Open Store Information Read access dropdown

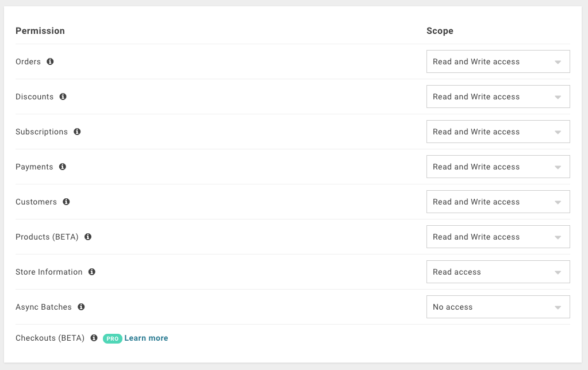click(x=498, y=272)
